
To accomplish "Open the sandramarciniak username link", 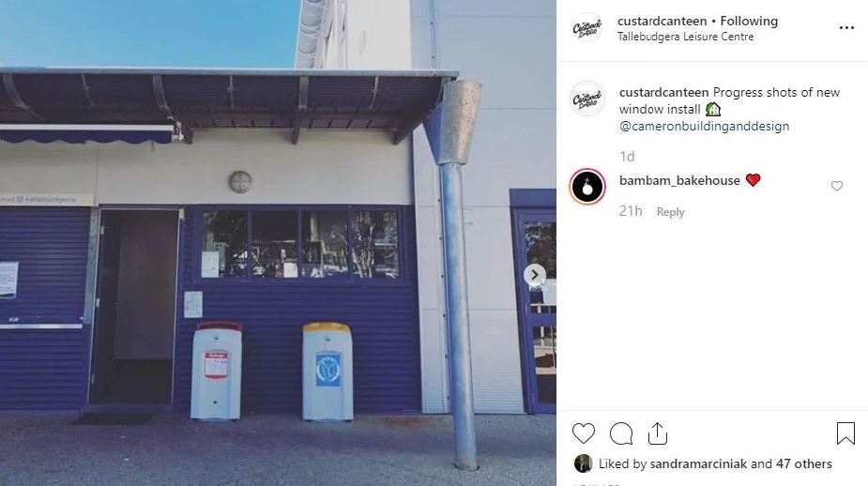I will (698, 463).
